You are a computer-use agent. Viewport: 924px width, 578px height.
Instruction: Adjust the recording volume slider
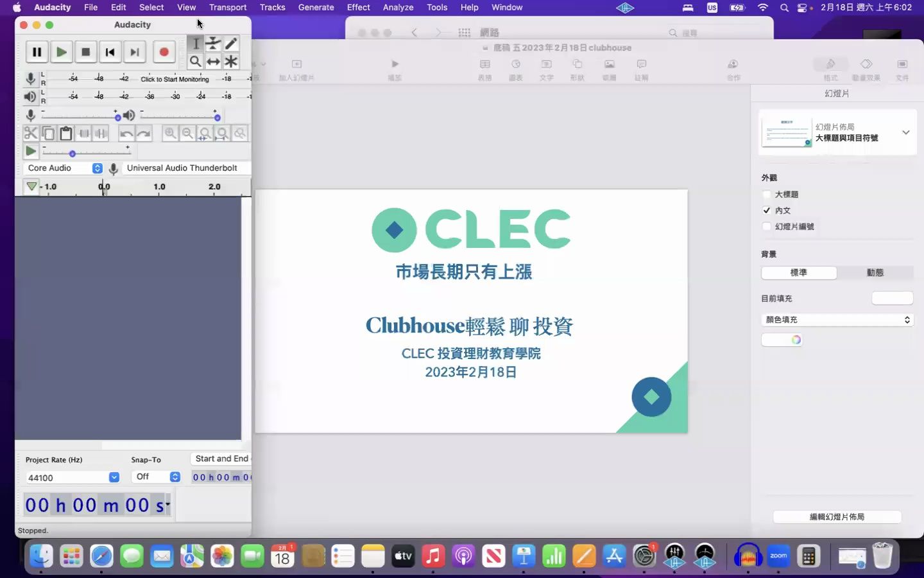pyautogui.click(x=80, y=116)
